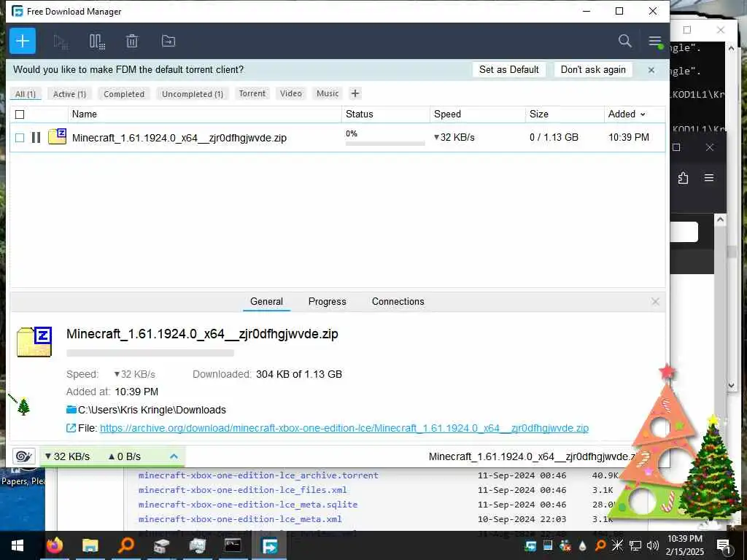Start selected downloads with the toolbar play icon
747x560 pixels.
tap(61, 42)
